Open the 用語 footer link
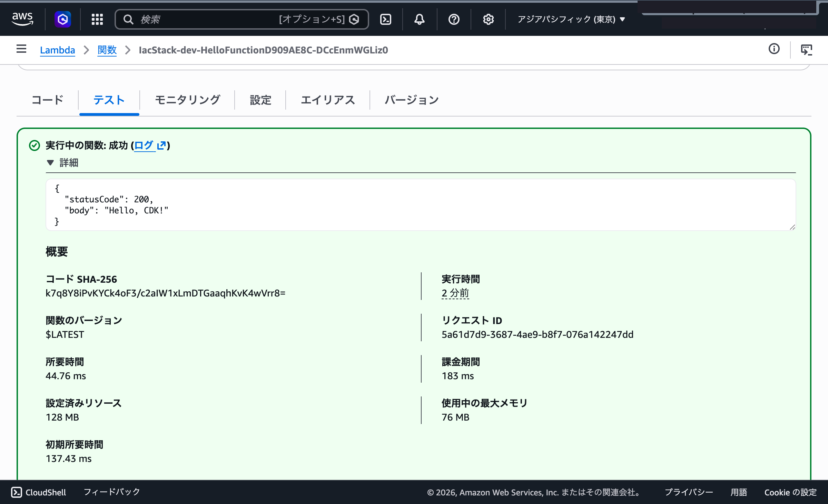 tap(739, 492)
